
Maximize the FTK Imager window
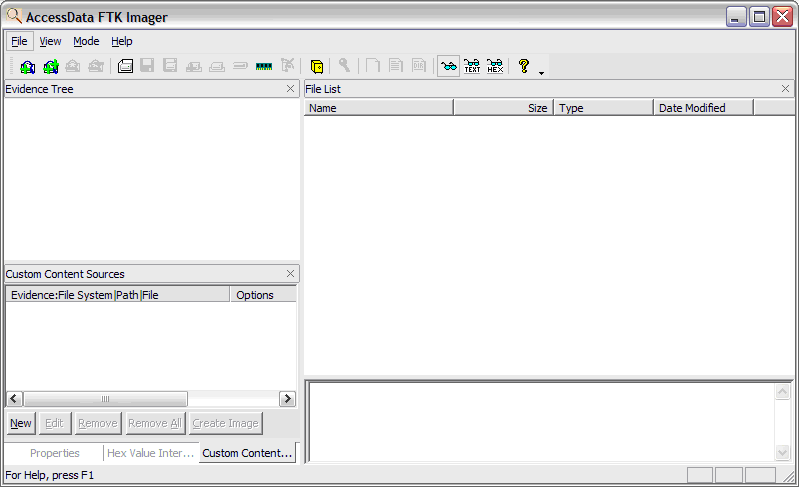click(x=759, y=17)
